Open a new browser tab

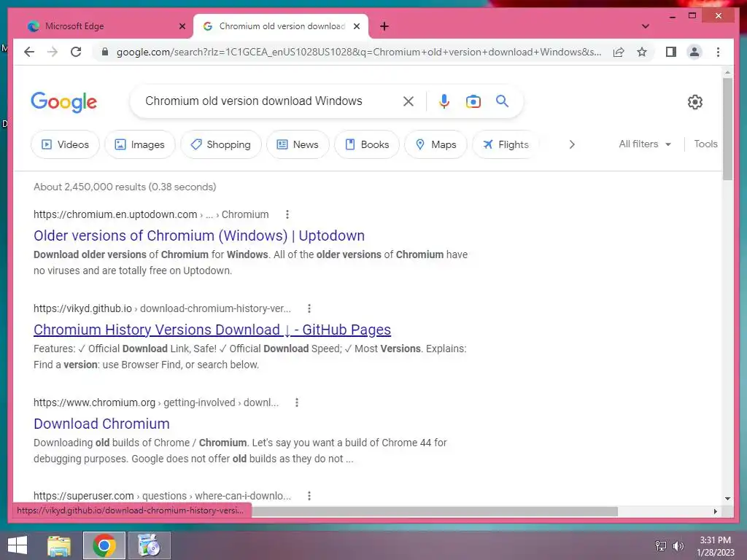(x=384, y=26)
